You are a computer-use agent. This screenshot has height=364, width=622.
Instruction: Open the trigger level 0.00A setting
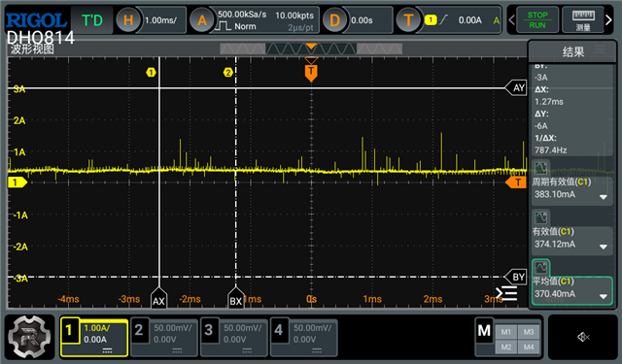coord(470,19)
